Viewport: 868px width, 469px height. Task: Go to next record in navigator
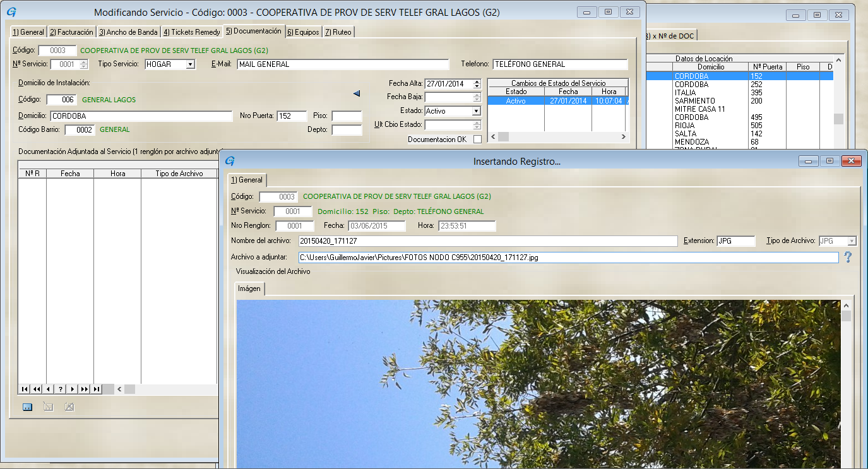coord(73,389)
